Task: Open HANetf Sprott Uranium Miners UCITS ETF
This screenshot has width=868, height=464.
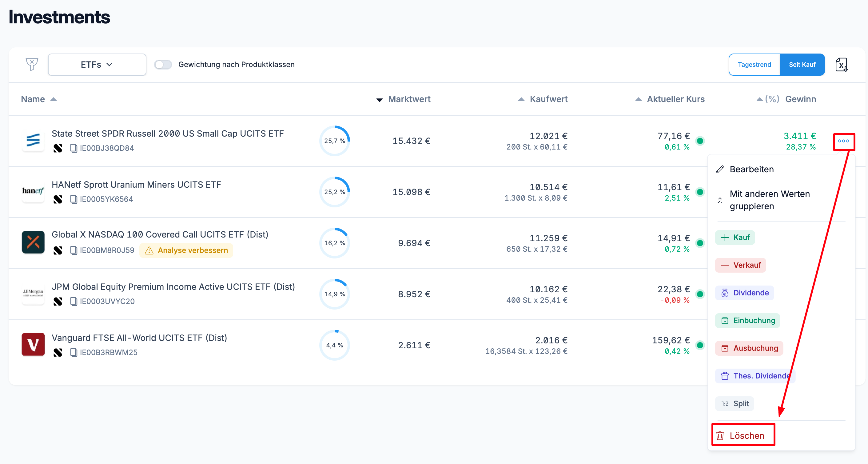Action: click(x=136, y=185)
